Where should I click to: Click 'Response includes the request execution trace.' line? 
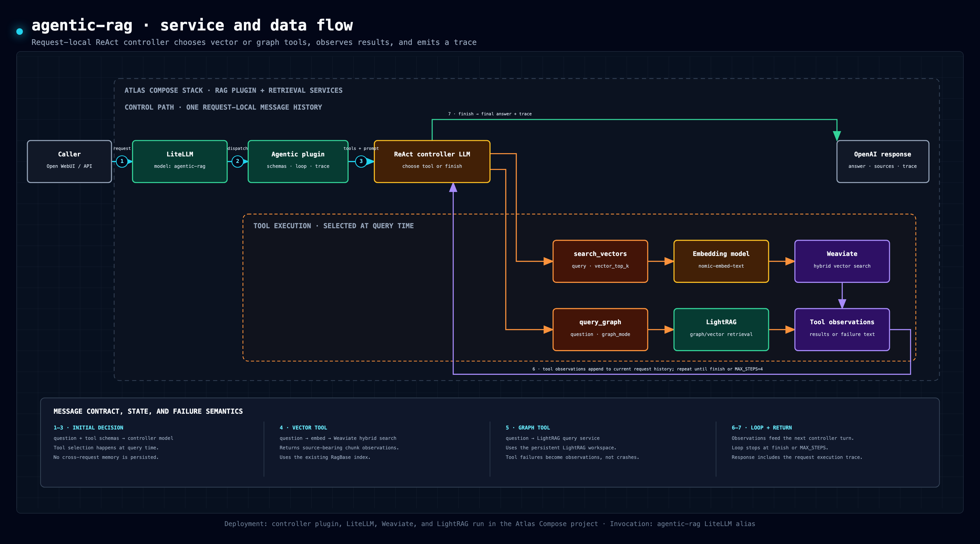(x=797, y=457)
